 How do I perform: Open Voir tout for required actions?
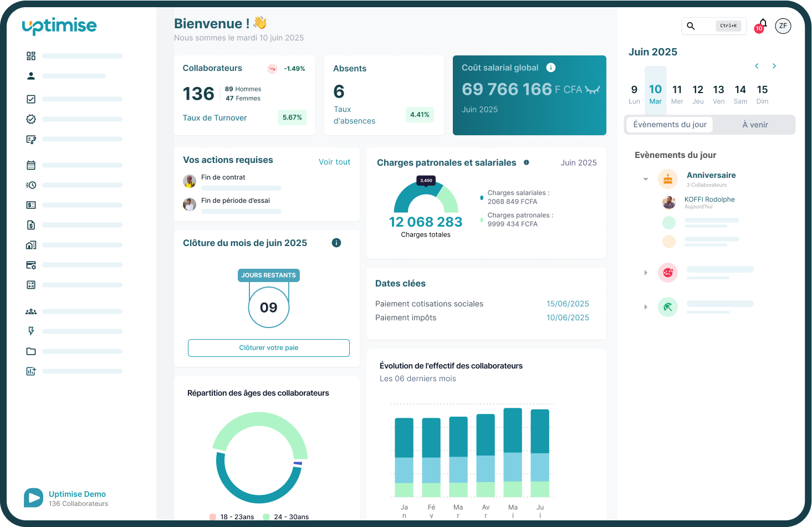click(334, 161)
